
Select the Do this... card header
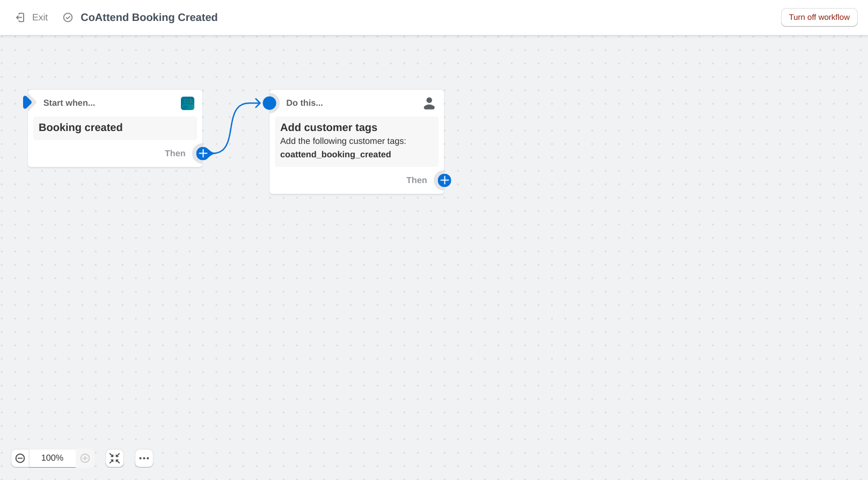click(x=304, y=103)
